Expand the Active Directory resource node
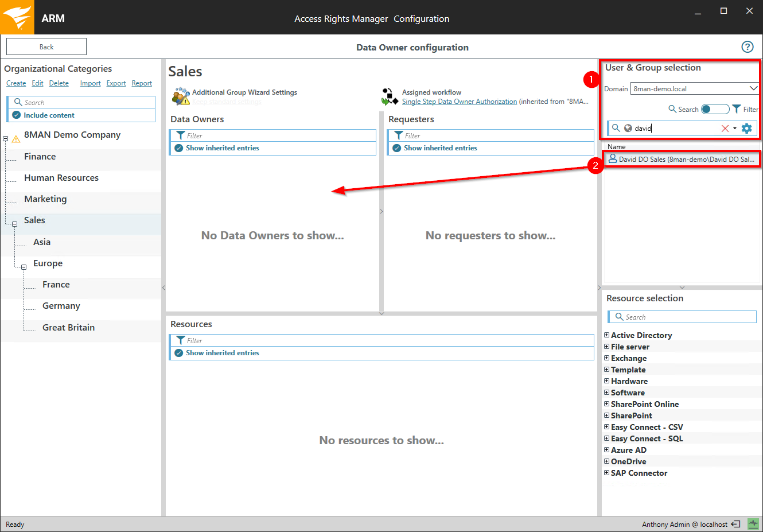 606,335
